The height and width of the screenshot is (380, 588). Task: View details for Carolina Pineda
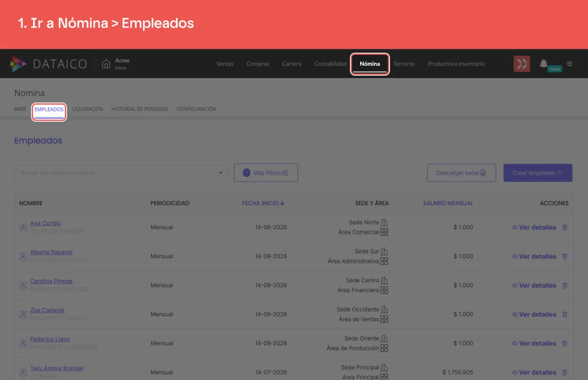(534, 285)
